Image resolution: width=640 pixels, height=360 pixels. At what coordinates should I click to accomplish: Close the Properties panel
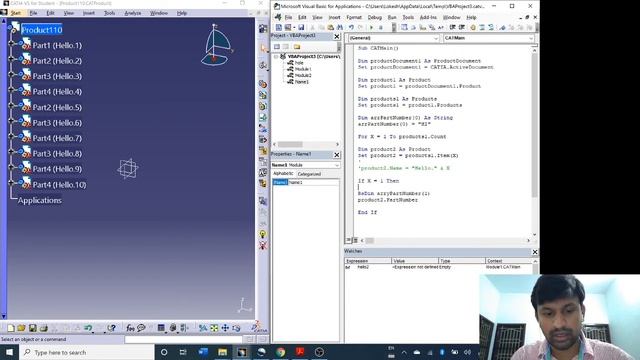pyautogui.click(x=337, y=155)
